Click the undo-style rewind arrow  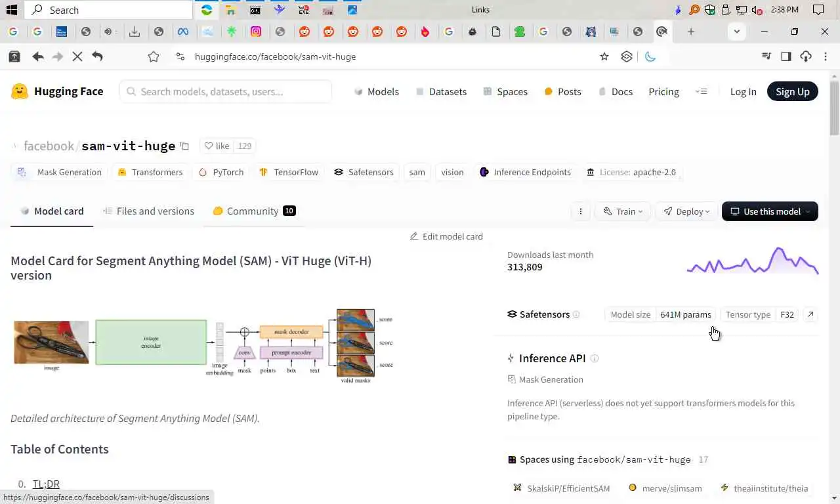97,56
